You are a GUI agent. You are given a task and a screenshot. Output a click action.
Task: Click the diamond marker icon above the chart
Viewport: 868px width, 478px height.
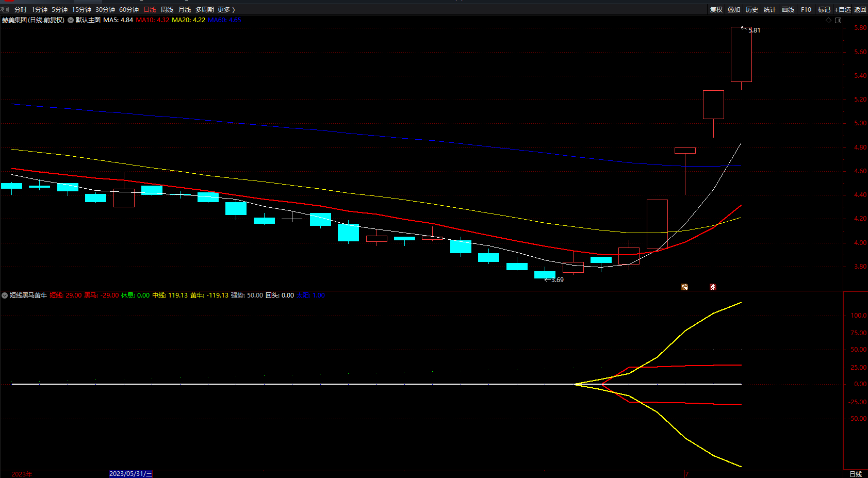point(828,21)
